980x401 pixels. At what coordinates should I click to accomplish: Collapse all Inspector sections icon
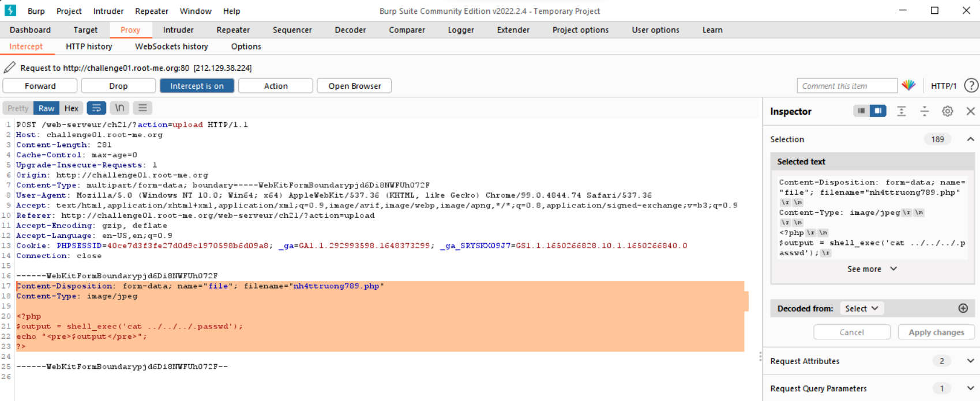(924, 111)
